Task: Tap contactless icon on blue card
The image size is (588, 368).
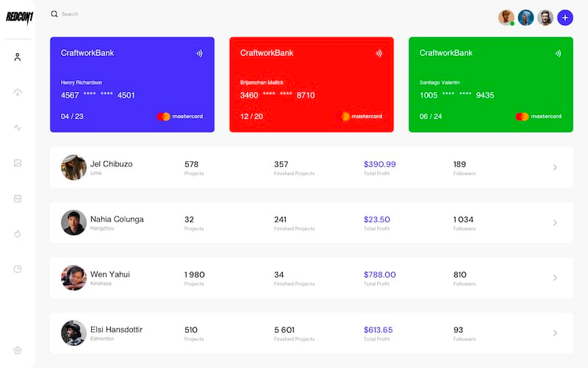Action: coord(199,53)
